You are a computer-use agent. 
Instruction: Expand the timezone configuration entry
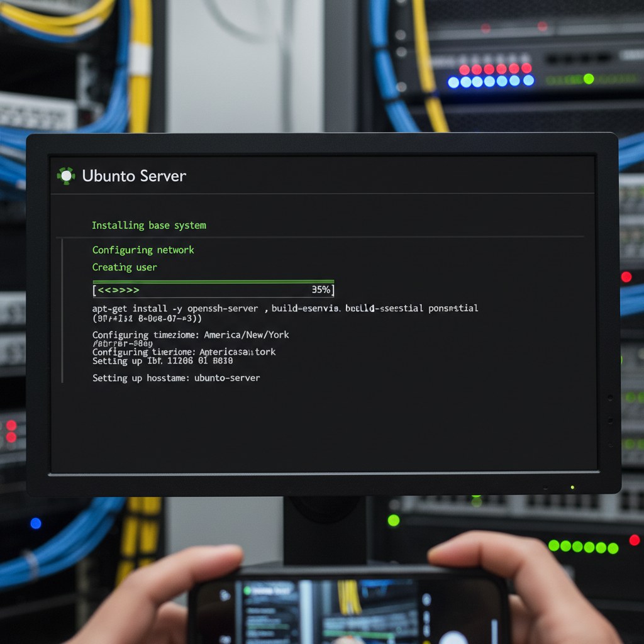click(190, 335)
